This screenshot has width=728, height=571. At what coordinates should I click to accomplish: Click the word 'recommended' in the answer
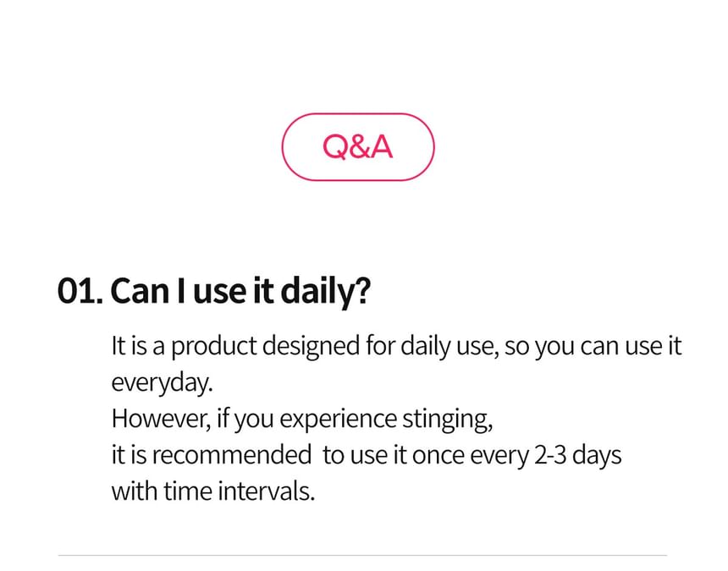pyautogui.click(x=232, y=454)
